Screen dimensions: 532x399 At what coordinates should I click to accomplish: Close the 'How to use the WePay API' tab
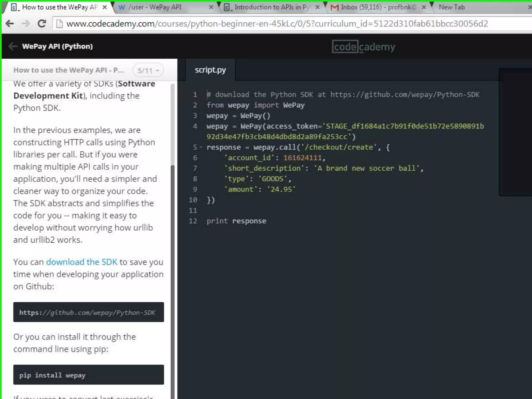105,7
